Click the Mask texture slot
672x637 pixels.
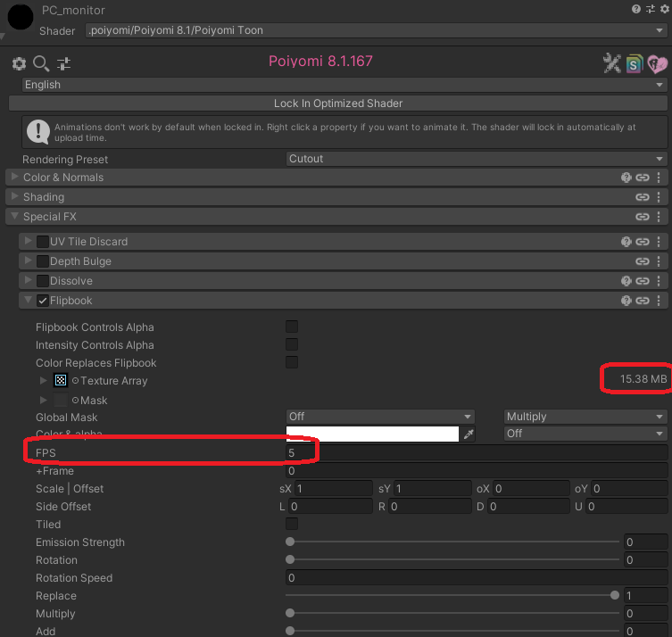point(61,400)
